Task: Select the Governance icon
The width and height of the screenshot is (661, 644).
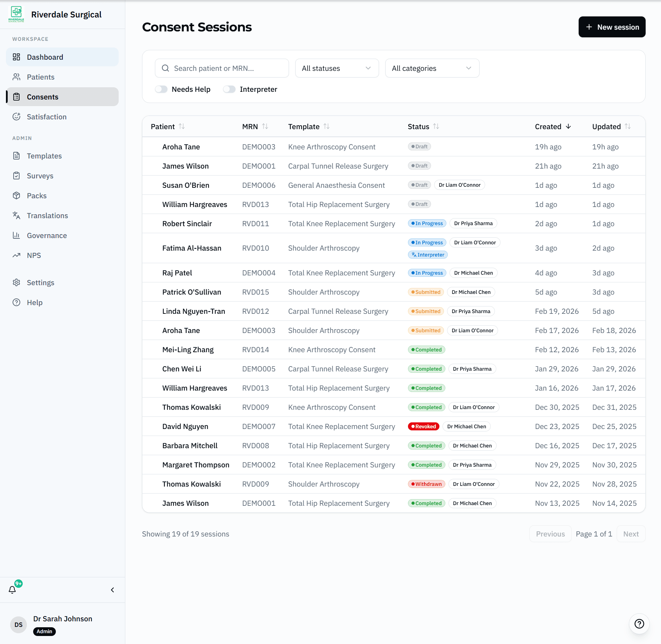Action: [17, 235]
